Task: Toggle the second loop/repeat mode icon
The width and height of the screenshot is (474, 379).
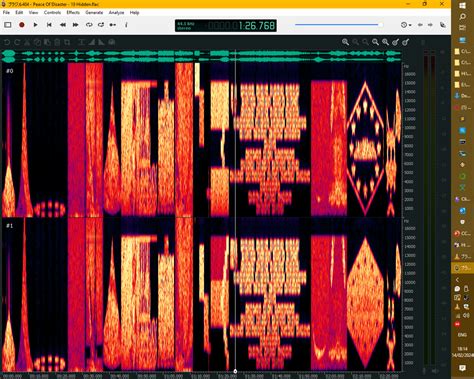Action: click(x=101, y=25)
